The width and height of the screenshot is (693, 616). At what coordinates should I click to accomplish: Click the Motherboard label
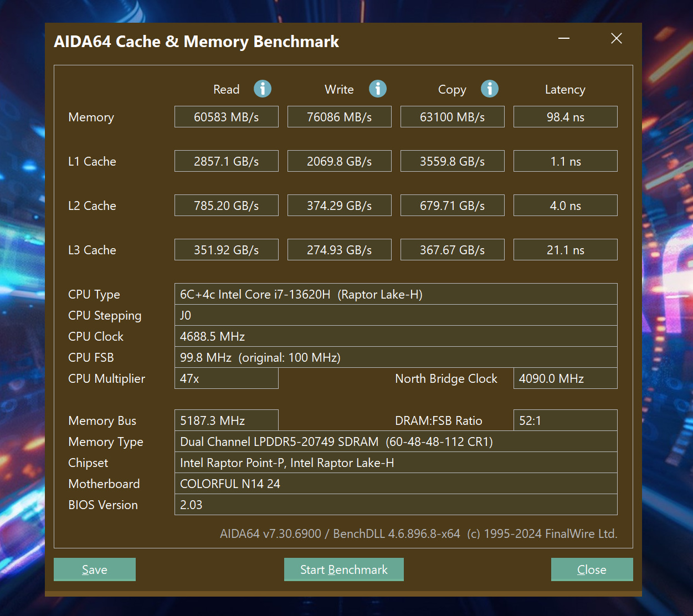coord(104,484)
